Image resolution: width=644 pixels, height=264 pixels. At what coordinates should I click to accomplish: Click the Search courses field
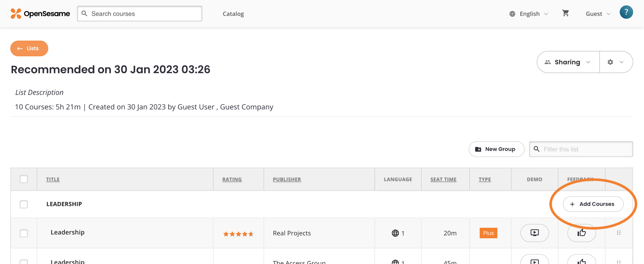pos(140,13)
